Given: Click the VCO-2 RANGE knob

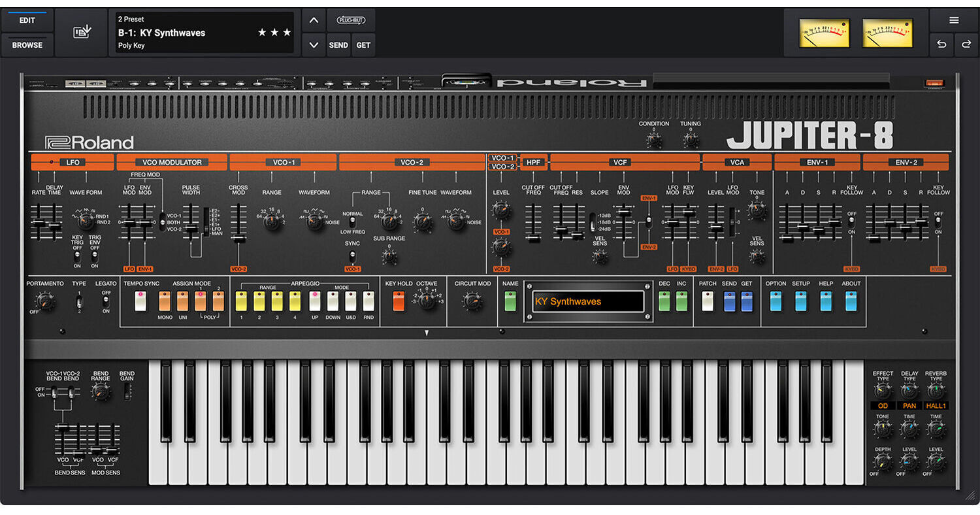Looking at the screenshot, I should pyautogui.click(x=389, y=221).
